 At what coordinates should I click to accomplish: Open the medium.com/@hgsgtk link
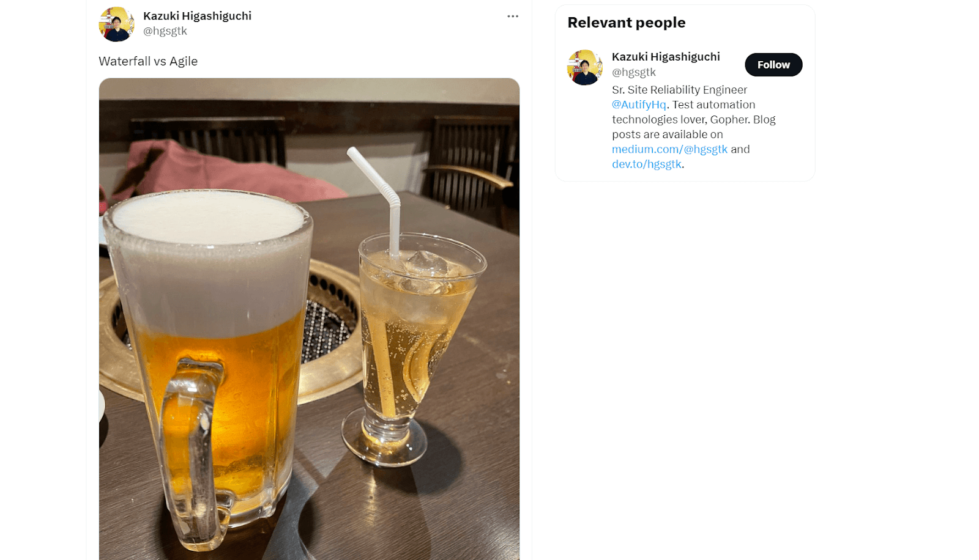click(669, 149)
